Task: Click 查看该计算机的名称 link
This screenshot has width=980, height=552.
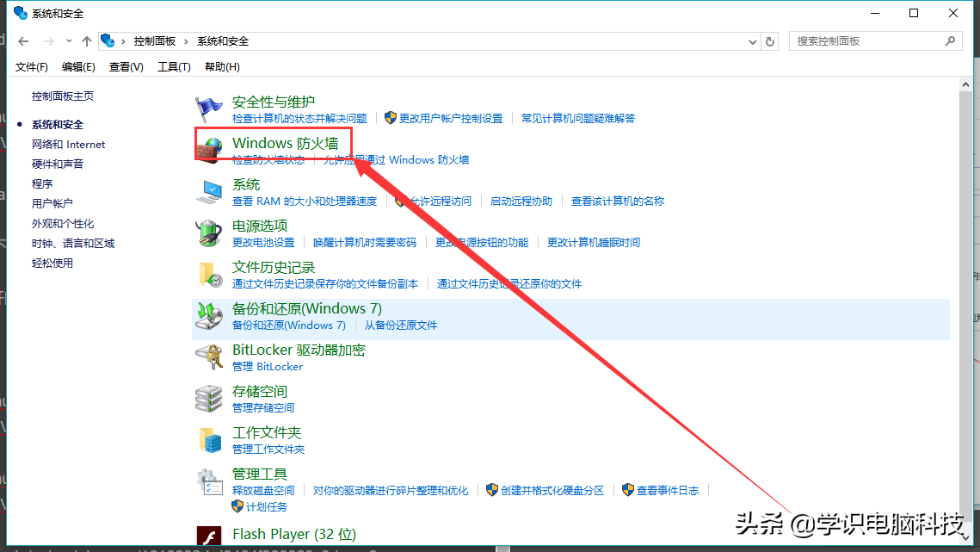Action: pos(618,201)
